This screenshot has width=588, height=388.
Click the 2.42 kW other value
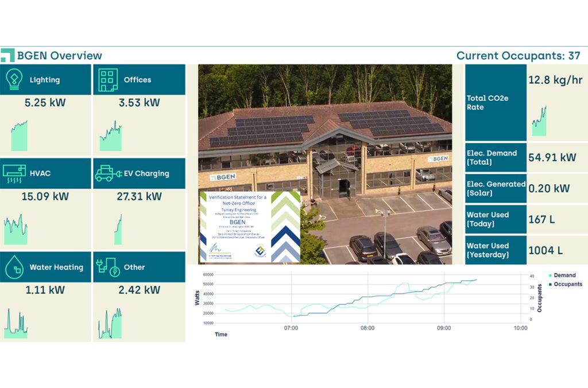(x=139, y=290)
